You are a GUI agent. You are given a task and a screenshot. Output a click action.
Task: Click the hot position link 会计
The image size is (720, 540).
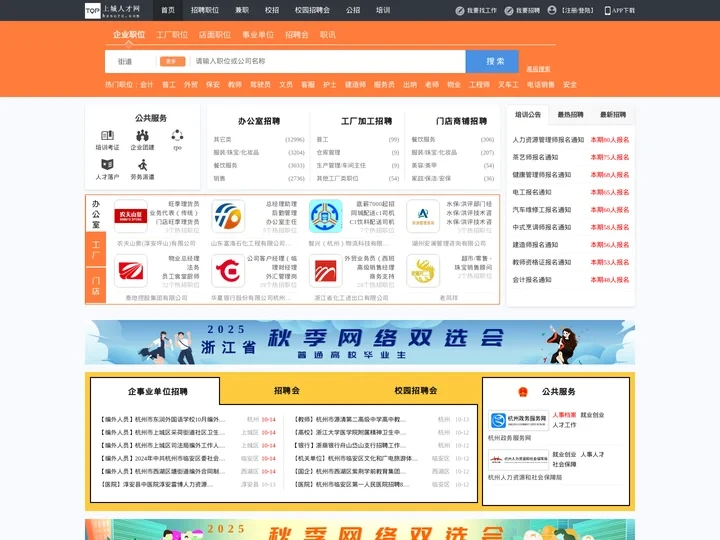pyautogui.click(x=146, y=84)
